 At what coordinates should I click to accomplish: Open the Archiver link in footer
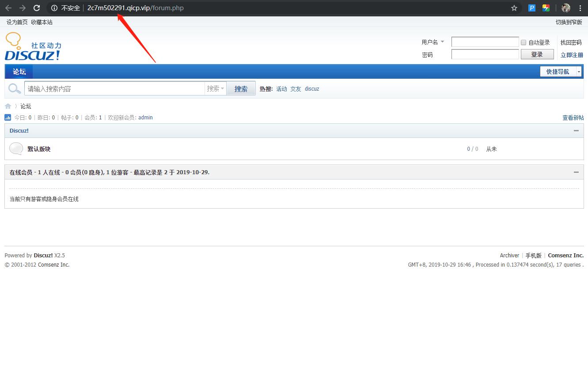509,256
